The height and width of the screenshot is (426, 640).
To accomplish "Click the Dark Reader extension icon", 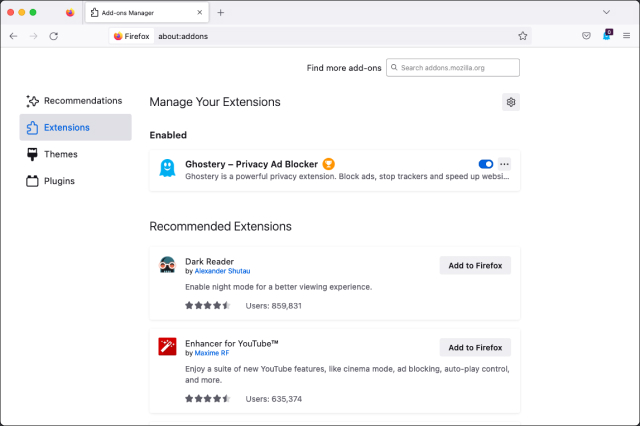I will tap(167, 265).
